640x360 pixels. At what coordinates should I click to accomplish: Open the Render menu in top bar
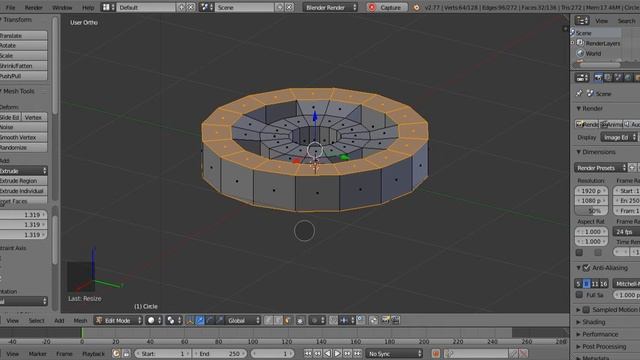click(x=33, y=7)
